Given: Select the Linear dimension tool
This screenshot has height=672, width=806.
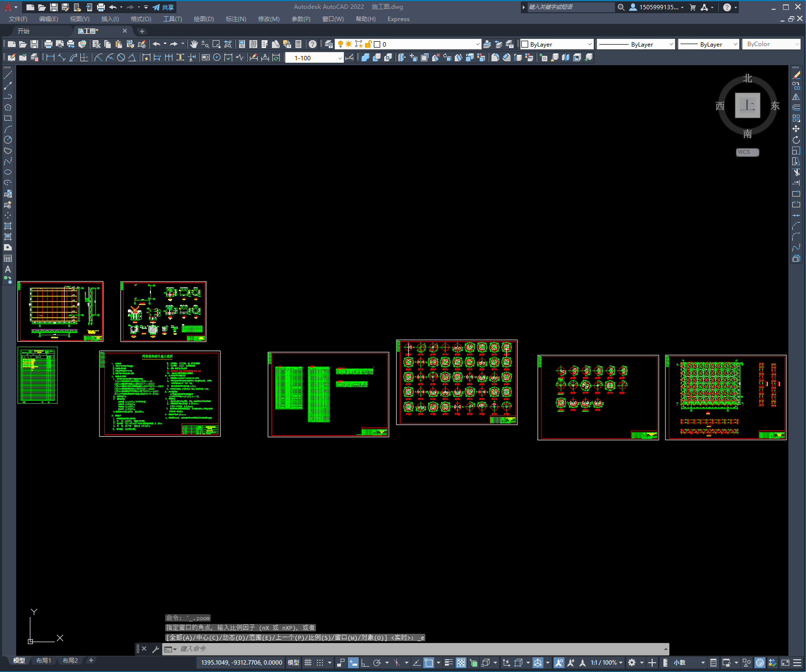Looking at the screenshot, I should (50, 57).
